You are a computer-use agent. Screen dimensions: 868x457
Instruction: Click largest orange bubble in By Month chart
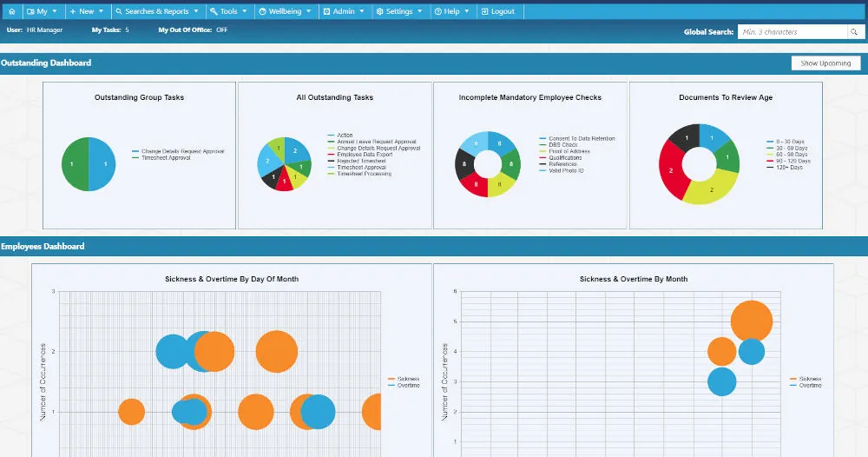(751, 321)
